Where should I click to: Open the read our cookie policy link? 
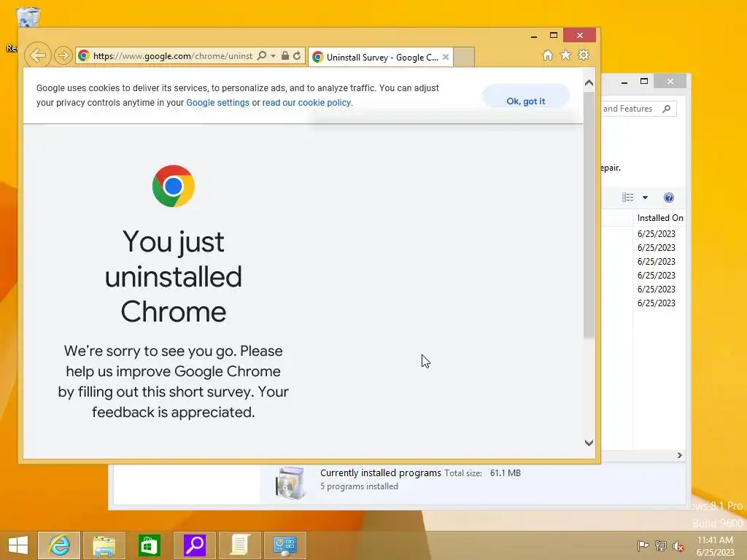[x=306, y=103]
